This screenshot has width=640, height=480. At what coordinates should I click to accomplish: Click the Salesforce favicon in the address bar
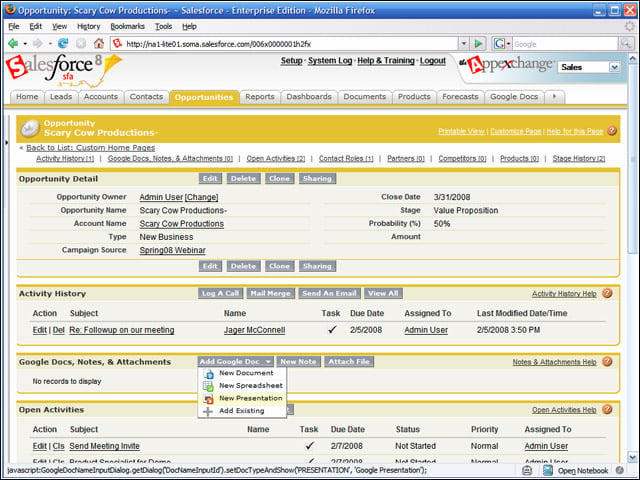click(118, 43)
